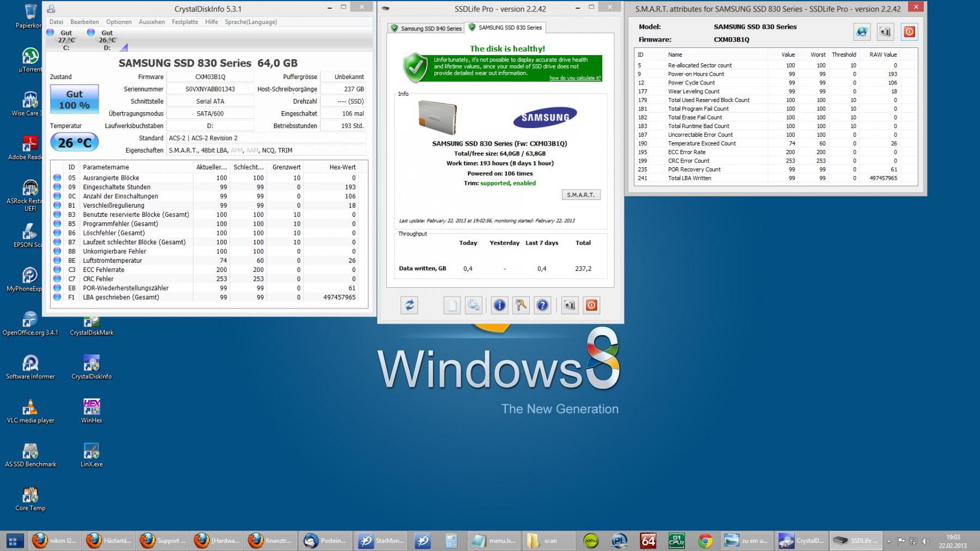This screenshot has width=980, height=551.
Task: Open VLC media player desktop icon
Action: (x=31, y=411)
